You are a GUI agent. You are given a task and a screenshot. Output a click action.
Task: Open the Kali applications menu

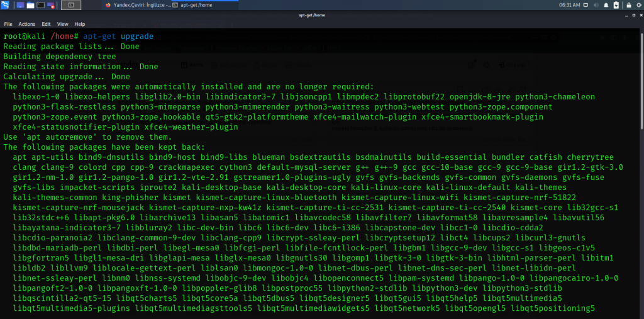tap(6, 5)
